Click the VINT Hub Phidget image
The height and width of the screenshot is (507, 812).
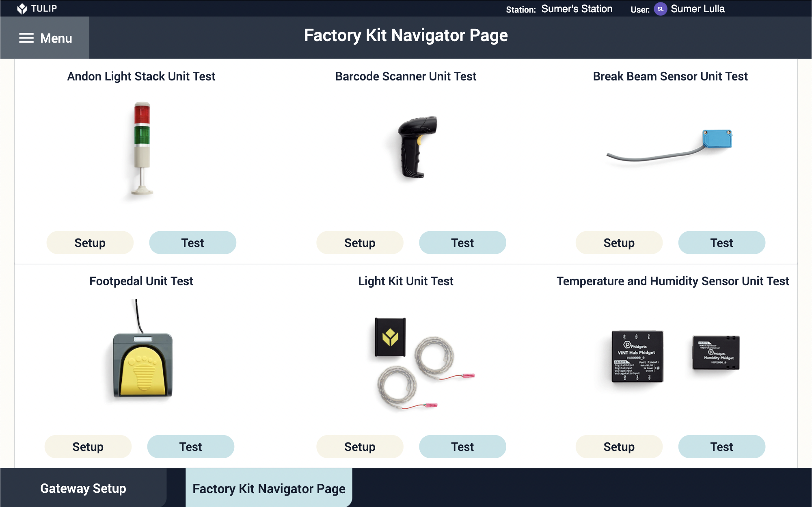637,356
